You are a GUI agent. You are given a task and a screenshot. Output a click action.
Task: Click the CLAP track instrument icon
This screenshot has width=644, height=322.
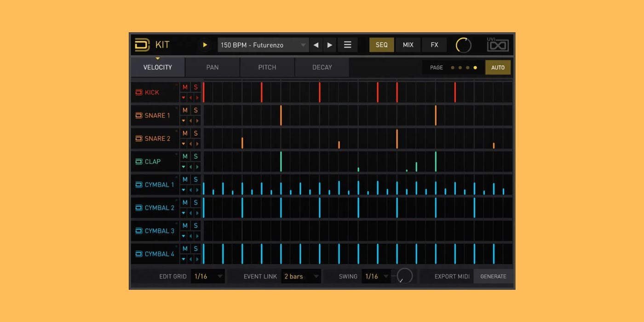pos(139,161)
